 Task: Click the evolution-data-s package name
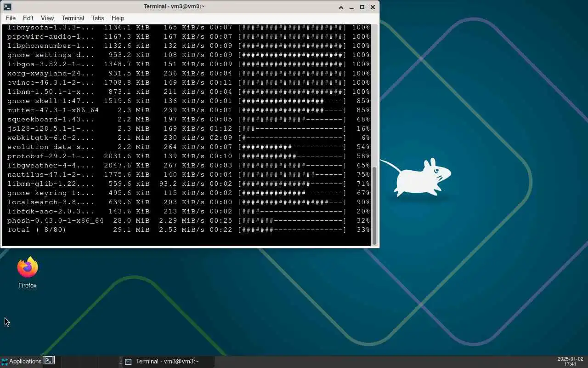51,147
